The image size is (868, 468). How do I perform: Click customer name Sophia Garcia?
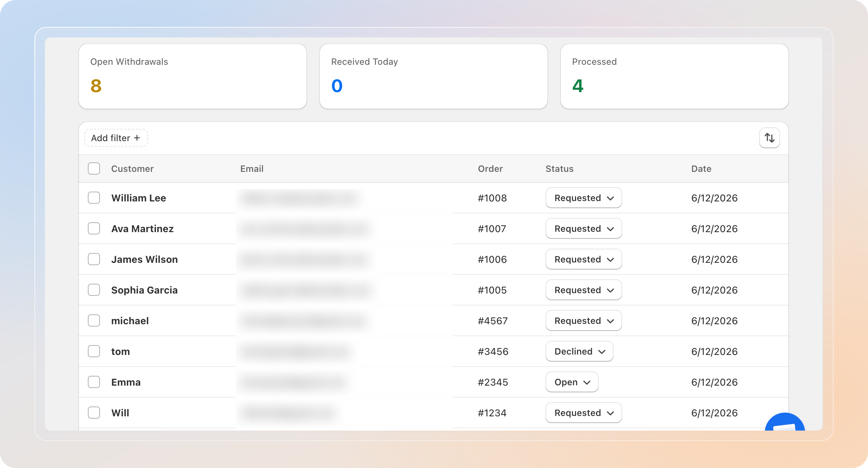click(144, 290)
